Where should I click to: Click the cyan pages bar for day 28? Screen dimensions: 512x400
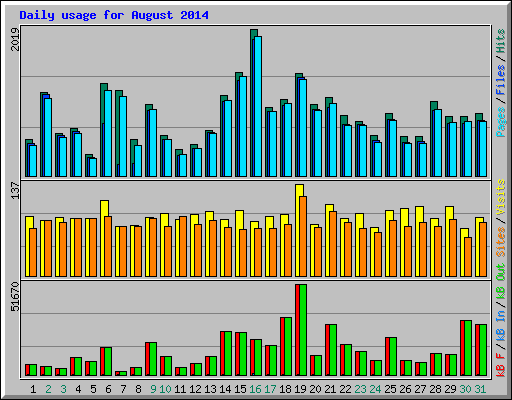[438, 143]
